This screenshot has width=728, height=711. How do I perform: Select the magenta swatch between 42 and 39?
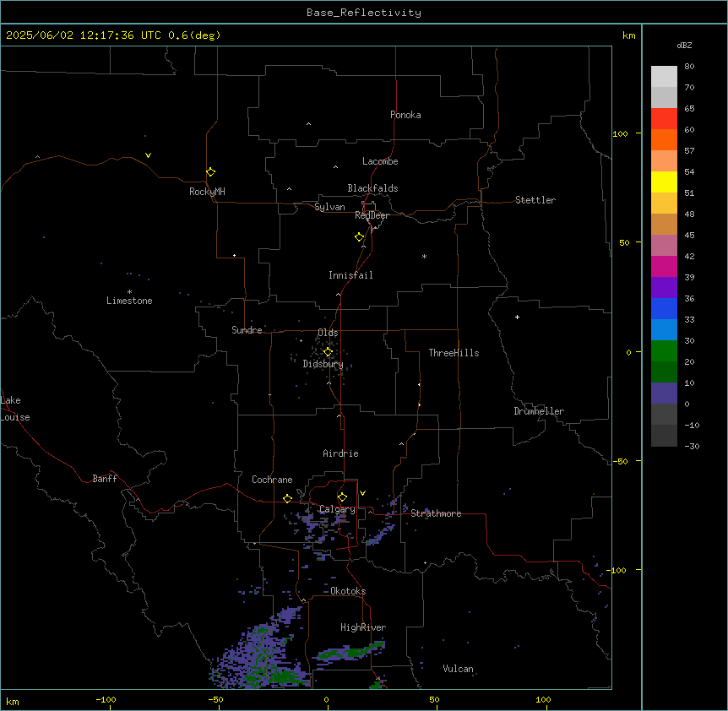(x=664, y=266)
